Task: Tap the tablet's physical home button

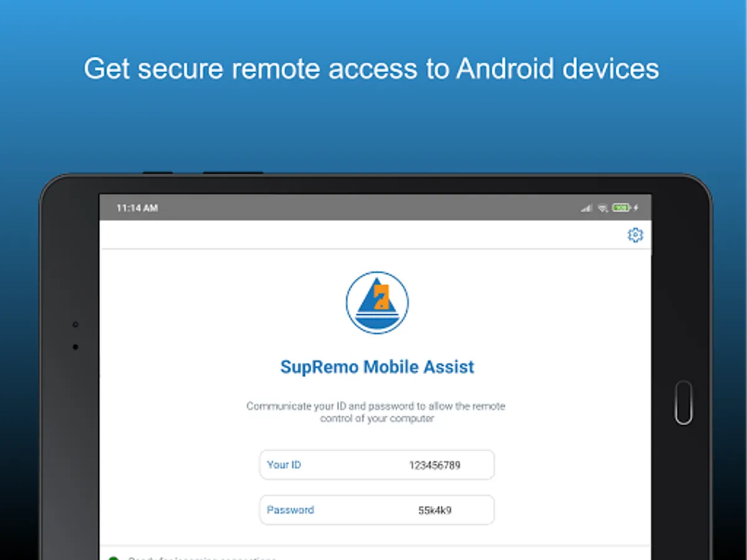Action: coord(684,403)
